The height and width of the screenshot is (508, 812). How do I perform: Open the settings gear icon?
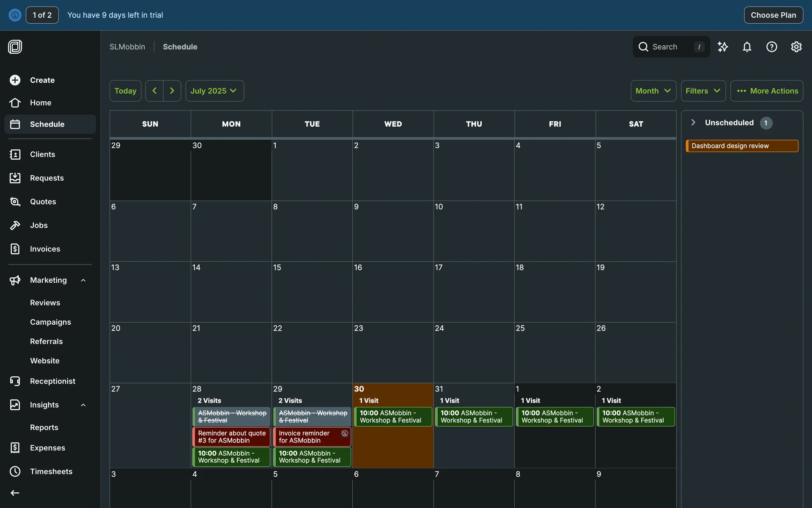[x=796, y=47]
